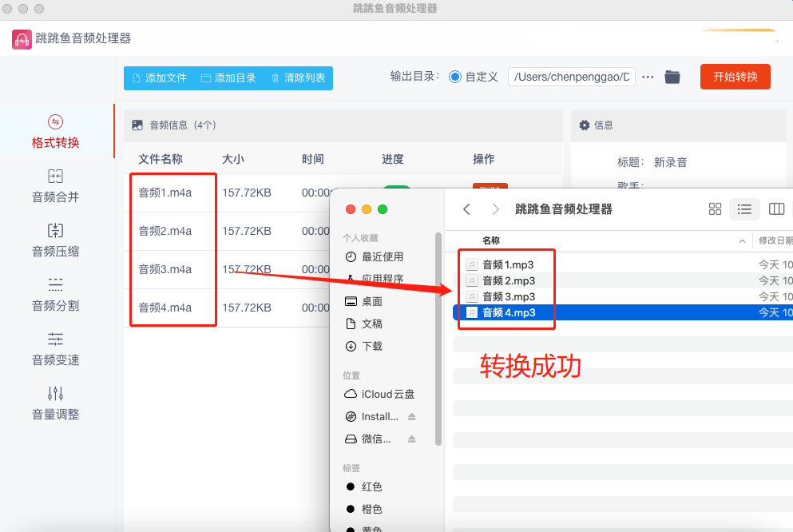Switch Finder to column view

[x=775, y=209]
